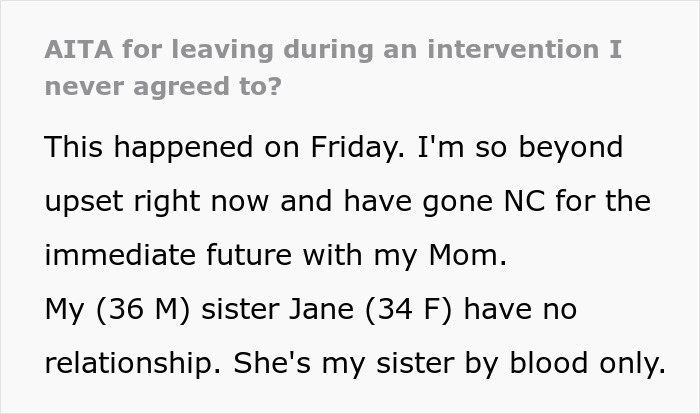Viewport: 700px width, 414px height.
Task: Click "never agreed to?" in the title
Action: tap(162, 85)
